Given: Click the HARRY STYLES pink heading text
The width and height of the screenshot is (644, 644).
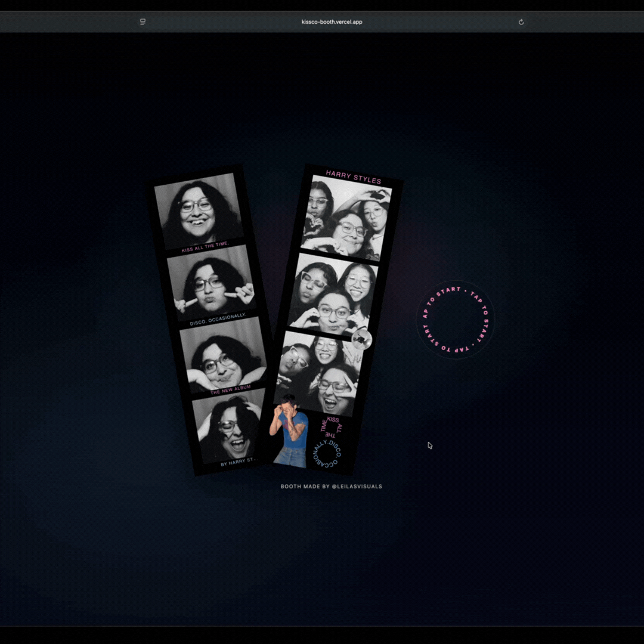Looking at the screenshot, I should coord(354,177).
